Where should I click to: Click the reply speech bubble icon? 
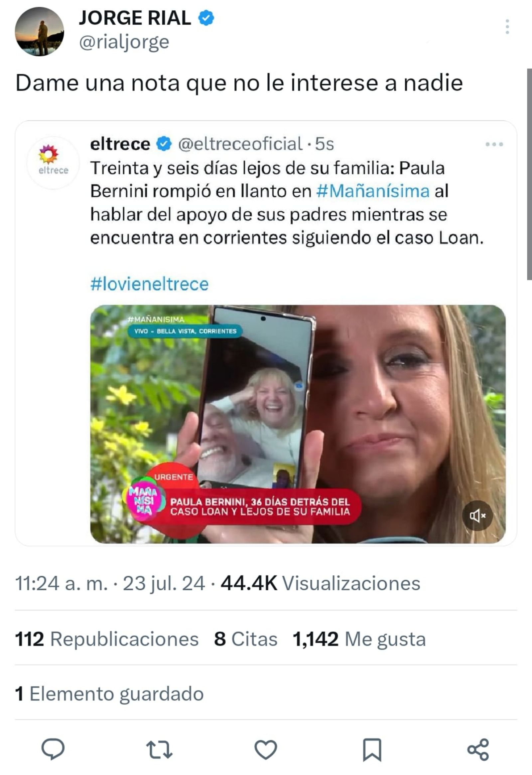tap(53, 749)
